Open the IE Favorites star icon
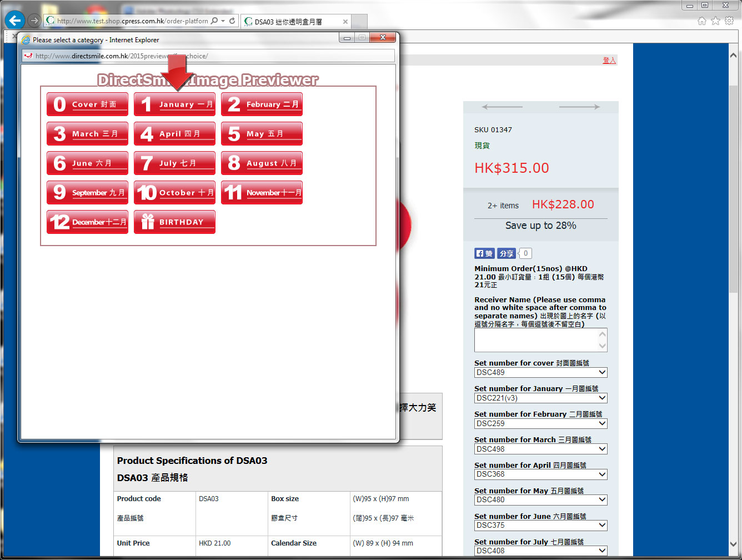This screenshot has height=560, width=742. [715, 21]
